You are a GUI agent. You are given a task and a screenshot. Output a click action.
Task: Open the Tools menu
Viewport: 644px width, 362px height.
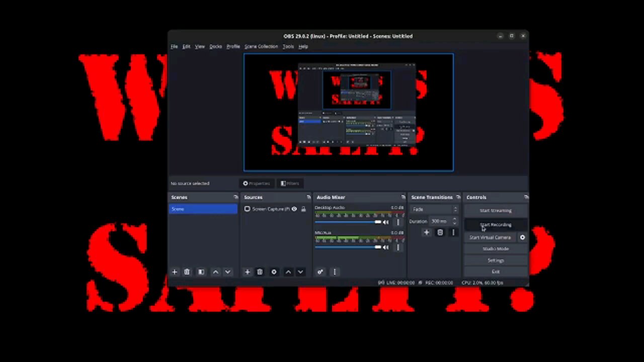click(288, 46)
